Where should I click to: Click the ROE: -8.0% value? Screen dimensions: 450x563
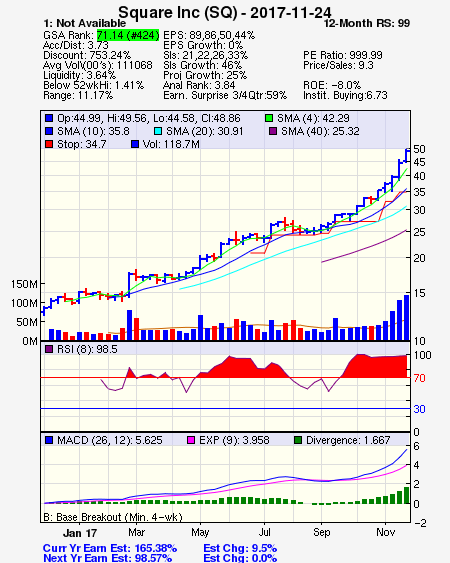[x=332, y=85]
